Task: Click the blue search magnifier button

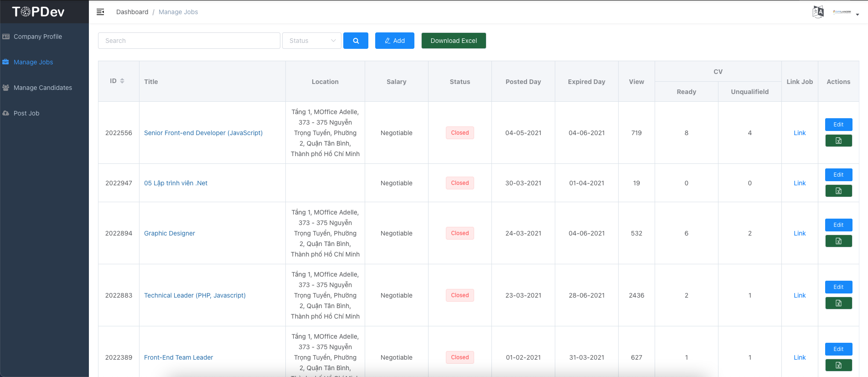Action: tap(356, 41)
